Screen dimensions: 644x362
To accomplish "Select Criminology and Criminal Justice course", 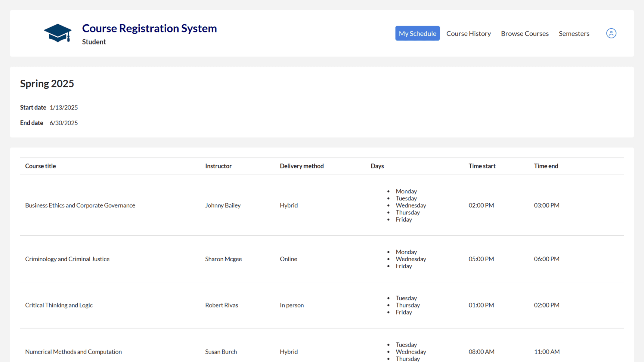I will click(67, 259).
